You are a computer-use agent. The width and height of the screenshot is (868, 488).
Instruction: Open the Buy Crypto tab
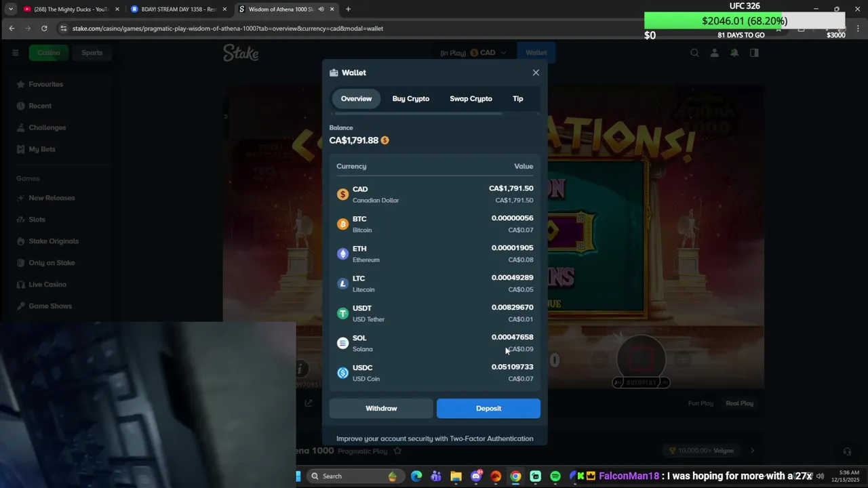[410, 98]
